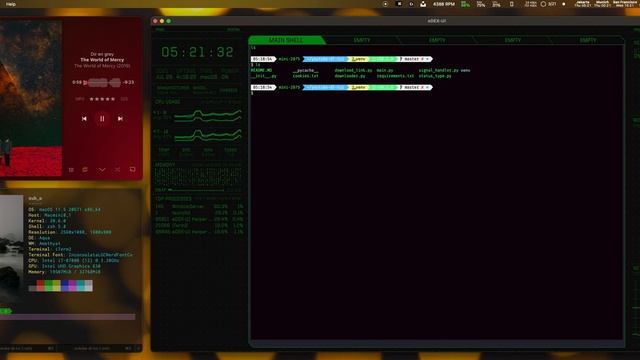Click the song title The World of Mercy
Screen dimensions: 640x360
point(102,60)
